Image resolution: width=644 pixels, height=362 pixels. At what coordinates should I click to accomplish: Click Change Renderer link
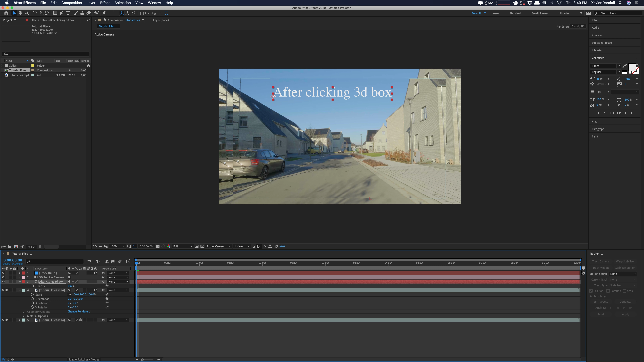79,312
